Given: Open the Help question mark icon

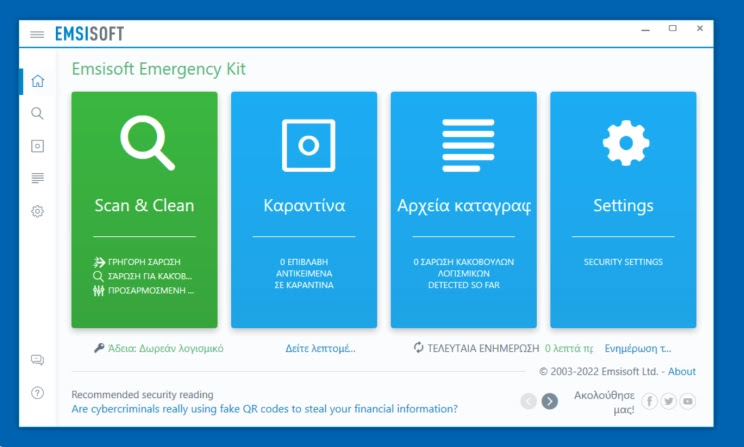Looking at the screenshot, I should click(37, 393).
